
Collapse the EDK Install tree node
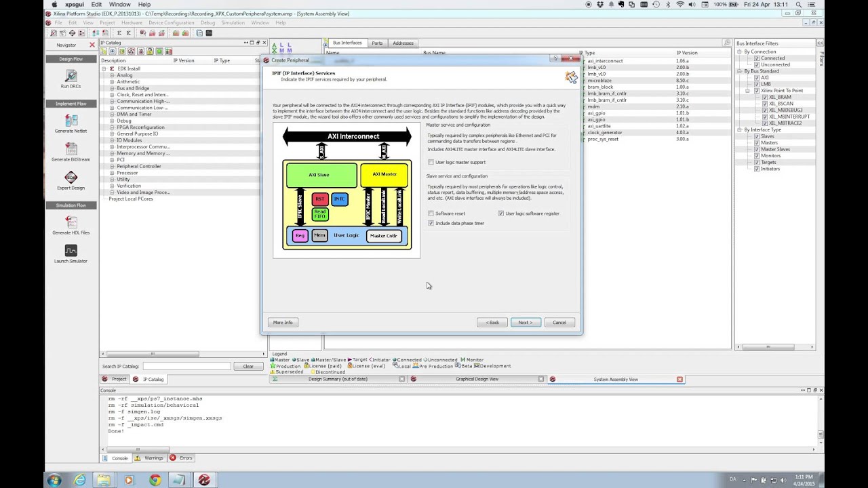tap(104, 68)
